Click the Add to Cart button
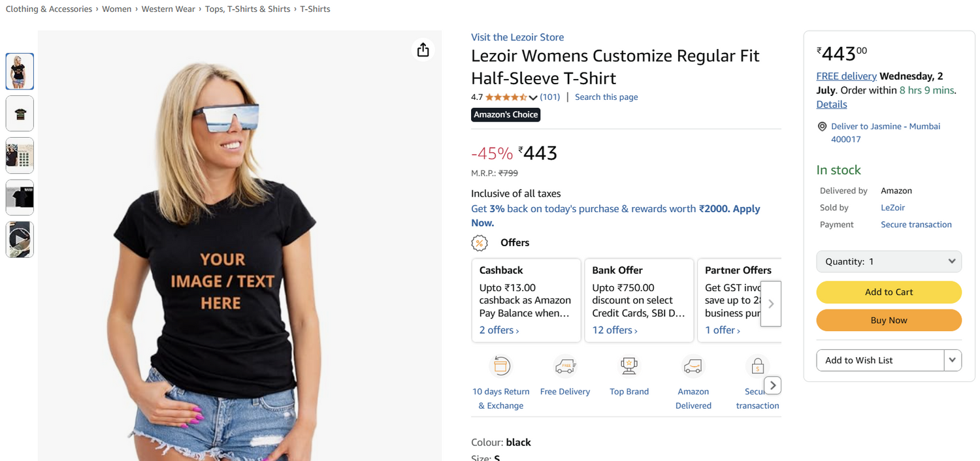Viewport: 980px width, 461px height. tap(889, 292)
